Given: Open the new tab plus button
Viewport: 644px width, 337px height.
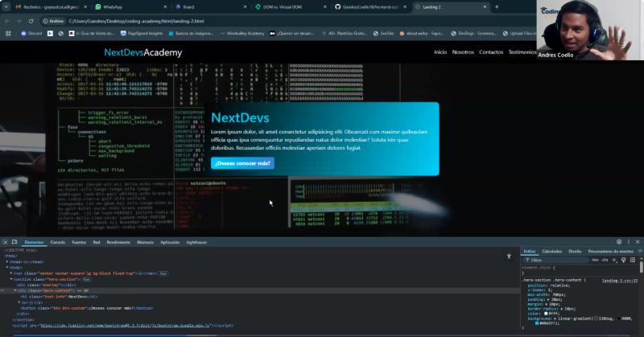Looking at the screenshot, I should coord(497,7).
